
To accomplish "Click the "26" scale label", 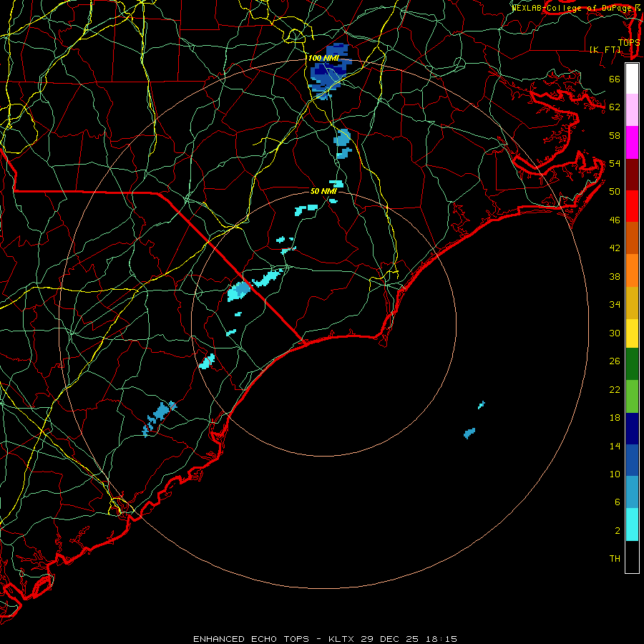I will [615, 361].
